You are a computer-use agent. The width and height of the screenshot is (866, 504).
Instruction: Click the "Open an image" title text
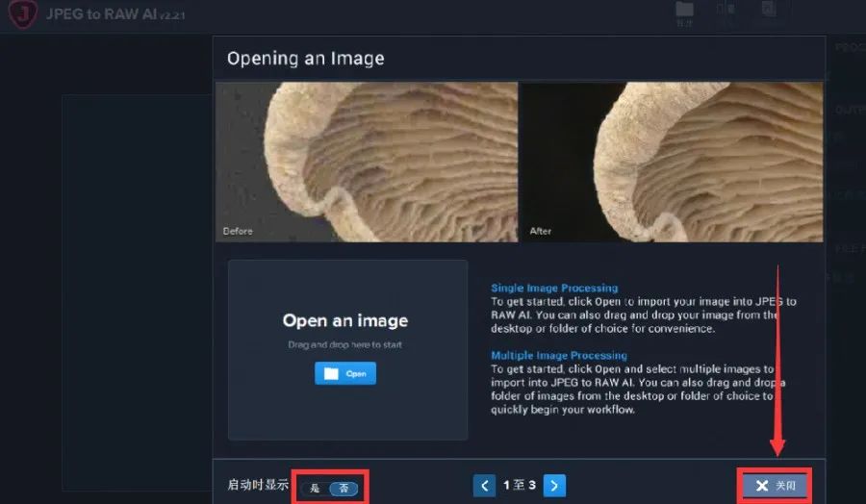coord(345,320)
